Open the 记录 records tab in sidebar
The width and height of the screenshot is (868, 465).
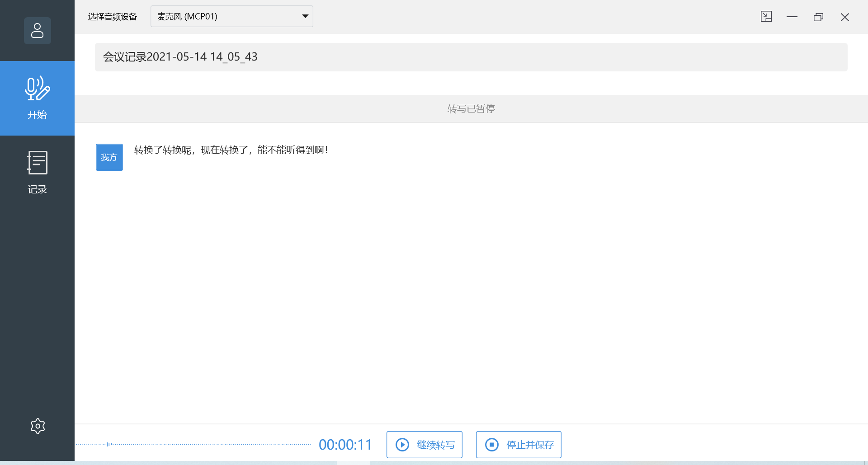(x=37, y=173)
